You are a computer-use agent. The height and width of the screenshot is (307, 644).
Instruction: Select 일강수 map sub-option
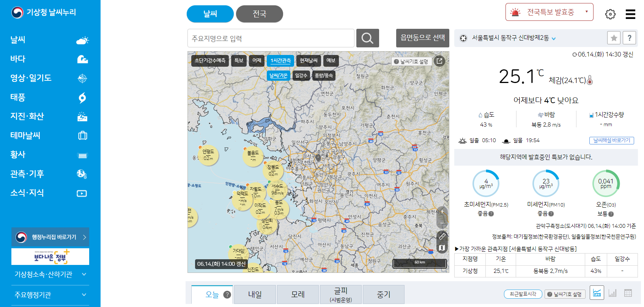point(301,76)
